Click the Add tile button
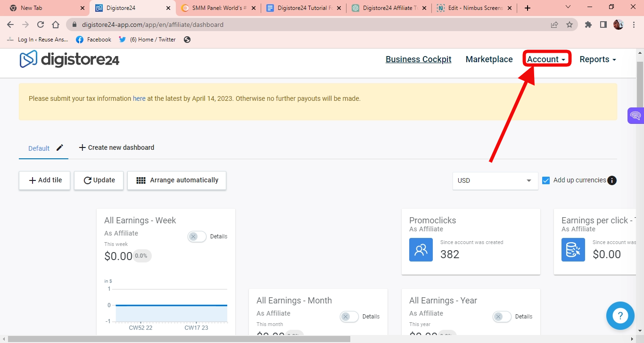This screenshot has height=343, width=644. click(45, 180)
